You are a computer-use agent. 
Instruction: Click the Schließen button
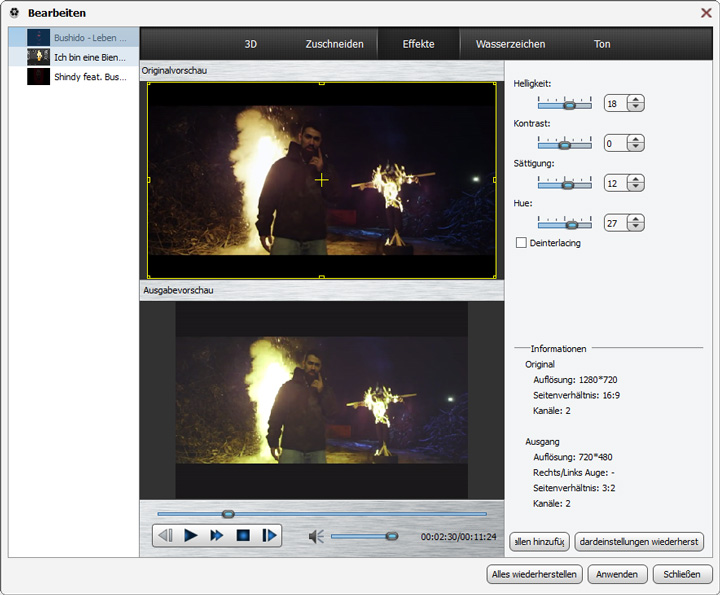[682, 574]
